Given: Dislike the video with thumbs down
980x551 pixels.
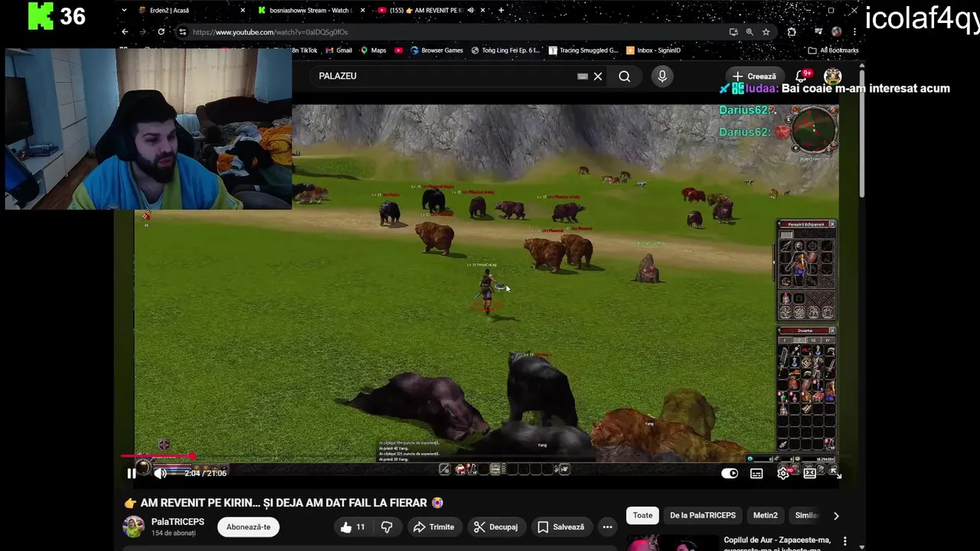Looking at the screenshot, I should (387, 527).
